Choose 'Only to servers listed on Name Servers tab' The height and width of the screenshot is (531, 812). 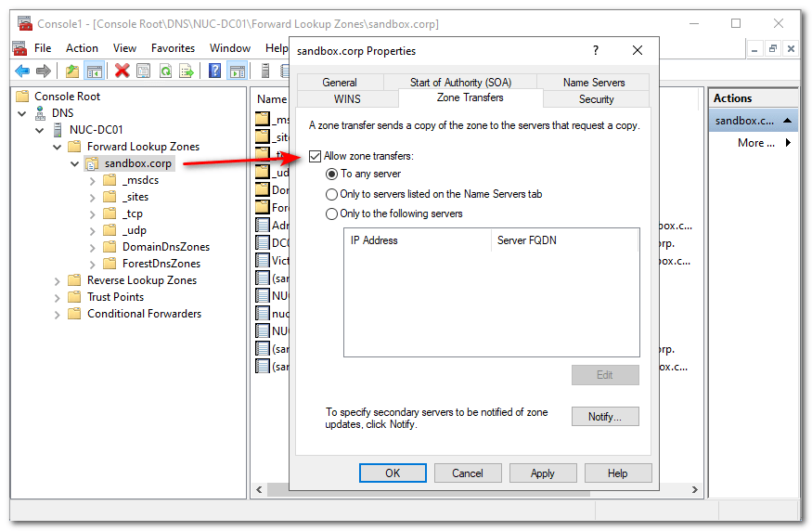click(x=332, y=194)
